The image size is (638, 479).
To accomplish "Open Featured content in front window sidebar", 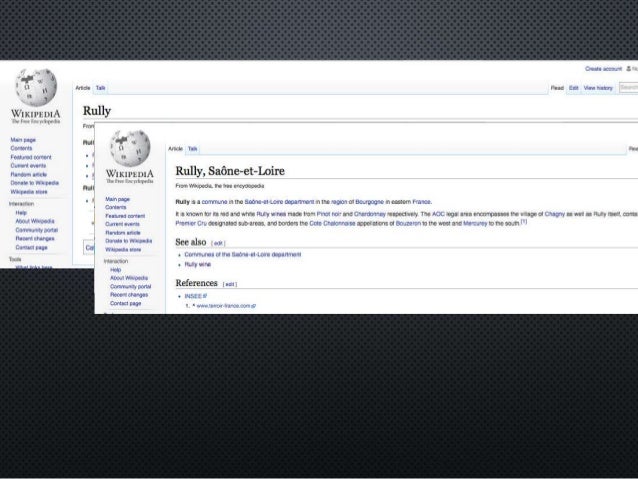I will point(125,216).
